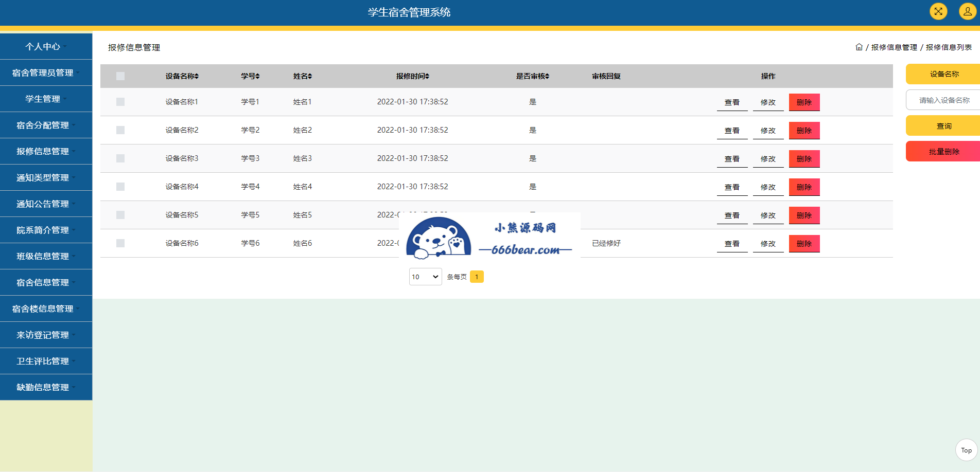Expand 缺勤信息管理 sidebar menu

click(46, 387)
